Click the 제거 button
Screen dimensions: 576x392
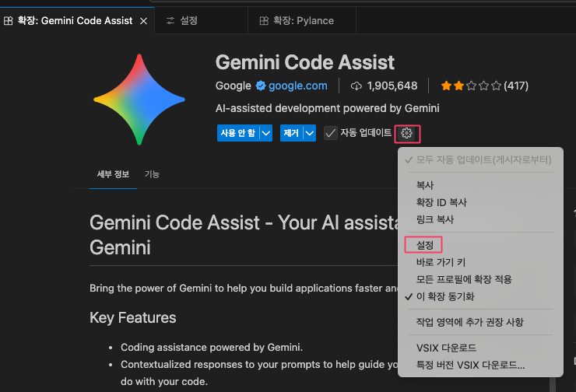click(x=291, y=133)
